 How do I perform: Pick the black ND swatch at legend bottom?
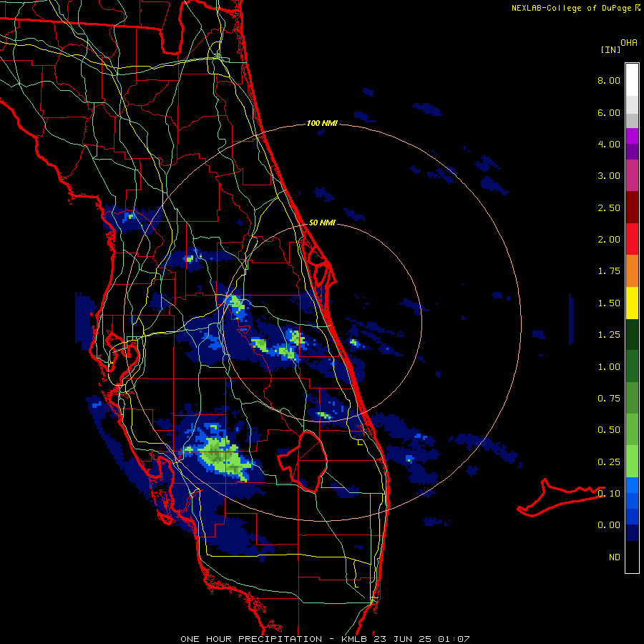632,557
